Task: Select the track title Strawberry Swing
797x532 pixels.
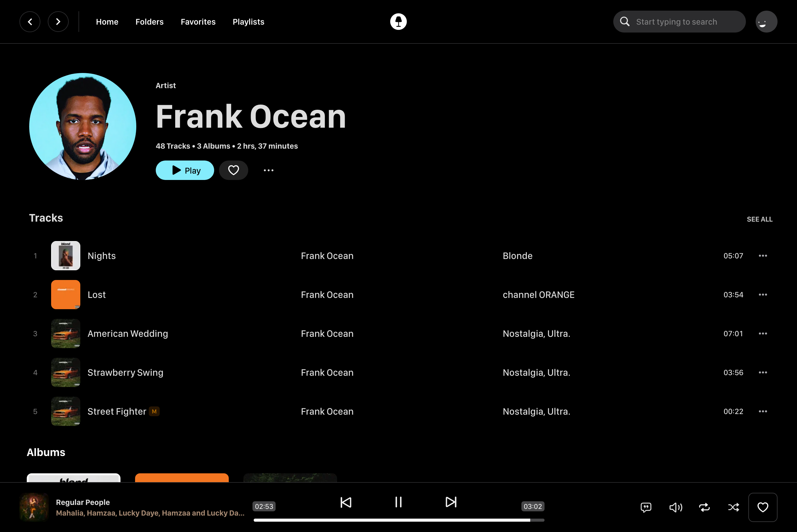Action: 126,372
